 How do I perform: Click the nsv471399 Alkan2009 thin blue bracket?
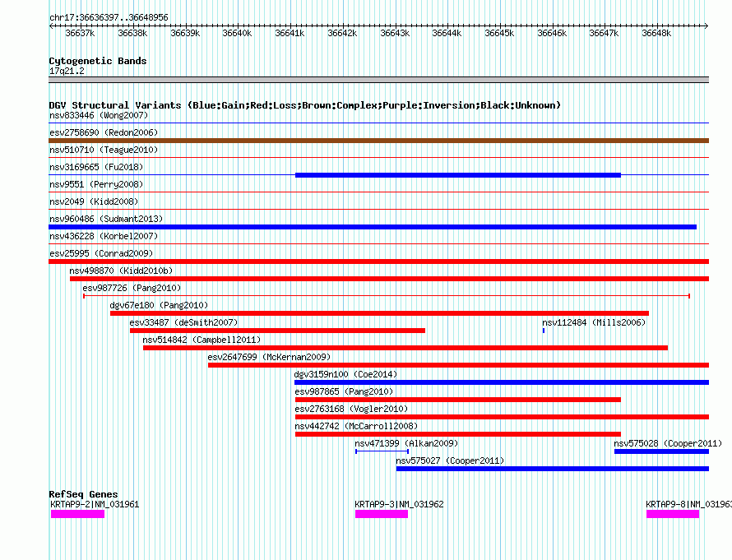tap(382, 451)
